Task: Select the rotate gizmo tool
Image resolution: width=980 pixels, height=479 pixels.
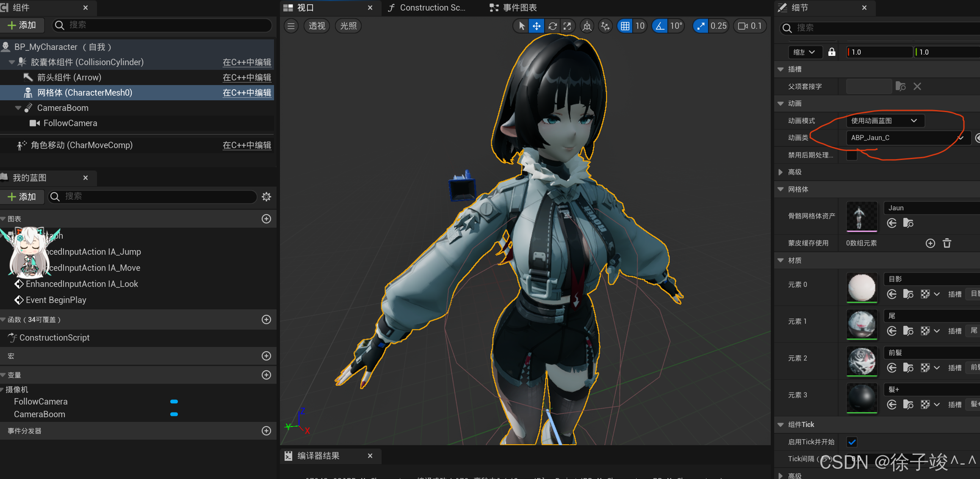Action: 552,26
